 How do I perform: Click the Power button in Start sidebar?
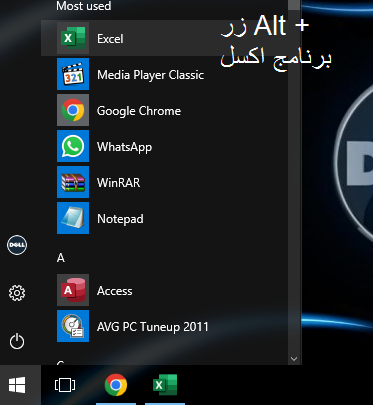point(17,342)
